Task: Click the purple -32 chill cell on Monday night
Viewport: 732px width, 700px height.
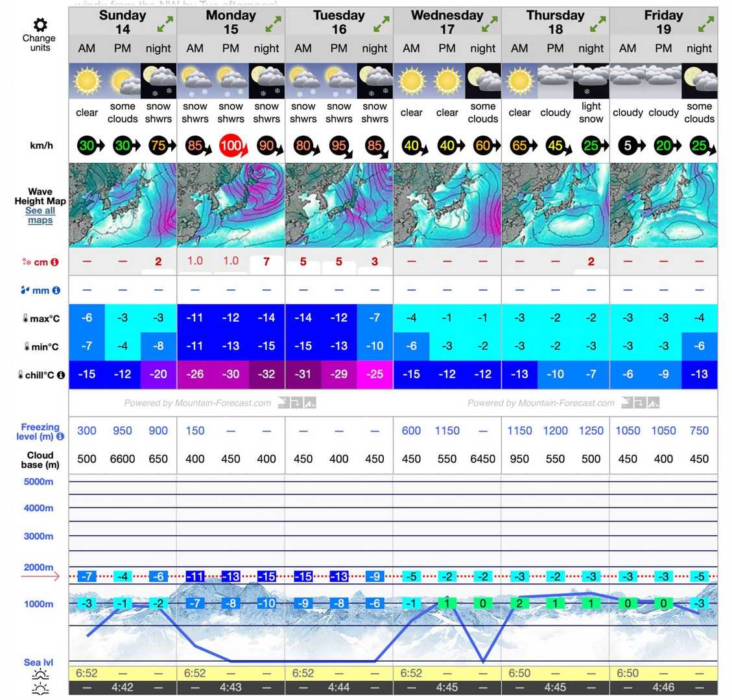Action: coord(266,375)
